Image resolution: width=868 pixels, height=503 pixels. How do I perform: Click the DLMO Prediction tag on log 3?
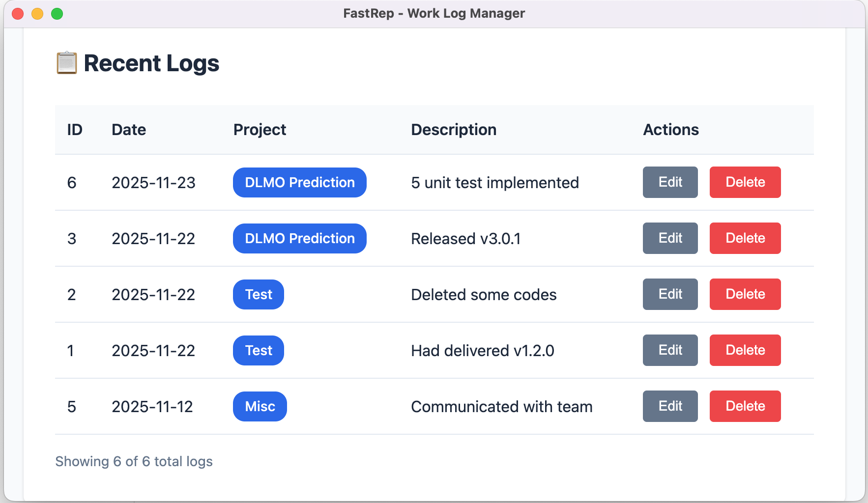click(x=299, y=239)
